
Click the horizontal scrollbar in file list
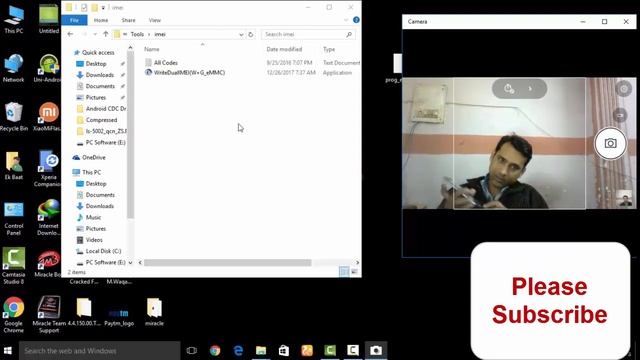[x=227, y=262]
